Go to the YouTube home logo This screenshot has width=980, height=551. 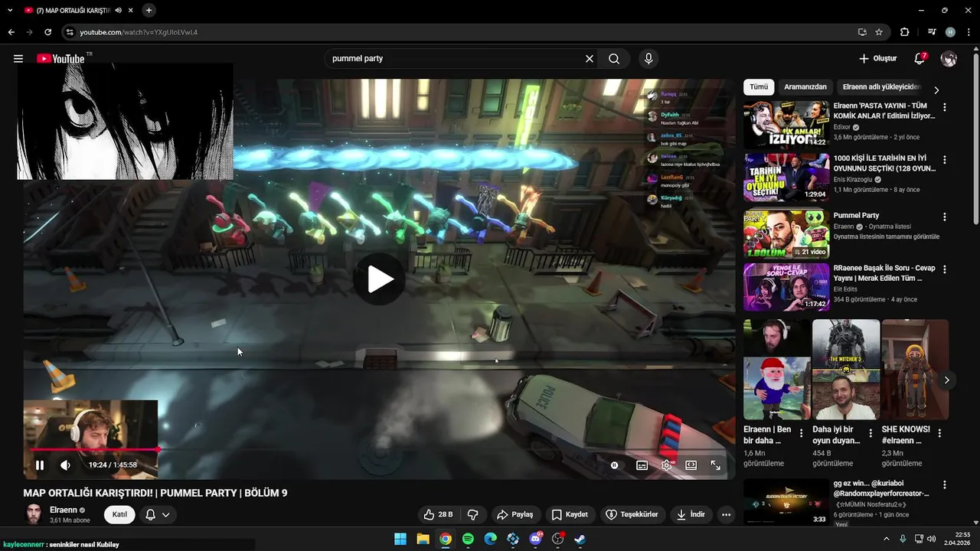pos(60,58)
